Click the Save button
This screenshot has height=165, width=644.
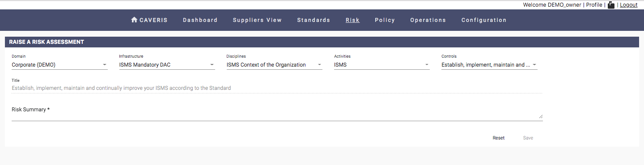[x=528, y=138]
